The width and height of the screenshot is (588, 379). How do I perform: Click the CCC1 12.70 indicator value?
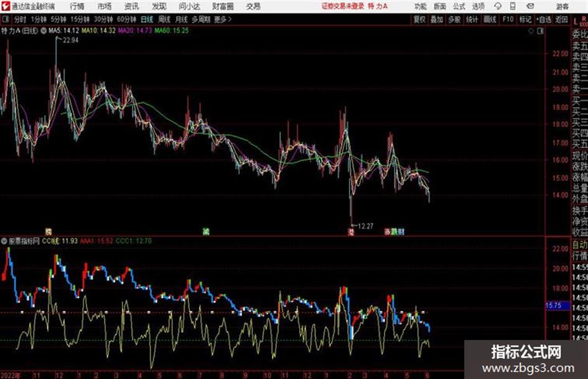(x=134, y=241)
